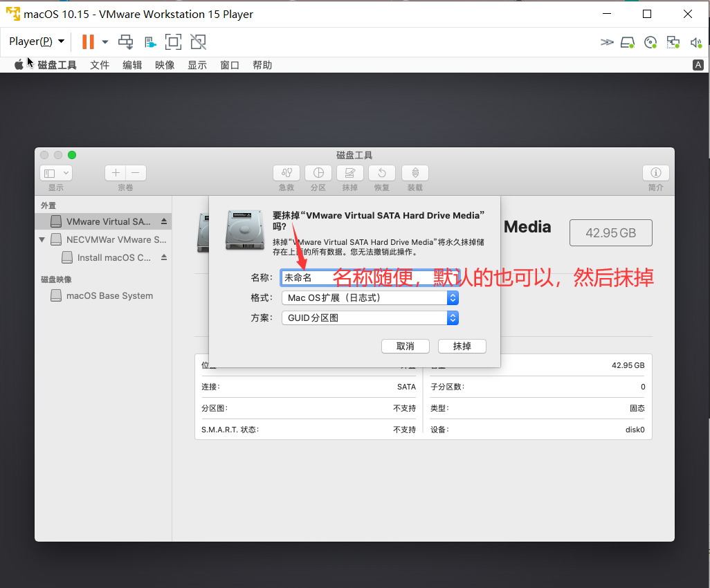Eject the Install macOS C... volume

pos(164,257)
